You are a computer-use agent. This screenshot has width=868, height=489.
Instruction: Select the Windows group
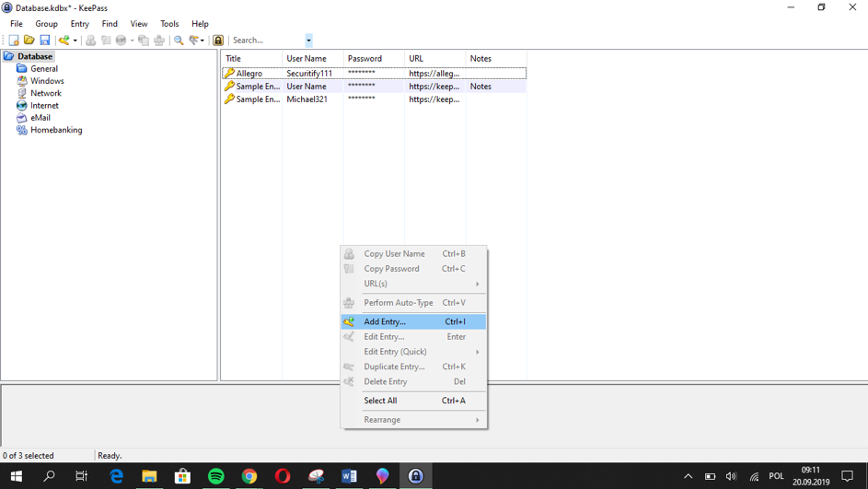47,81
